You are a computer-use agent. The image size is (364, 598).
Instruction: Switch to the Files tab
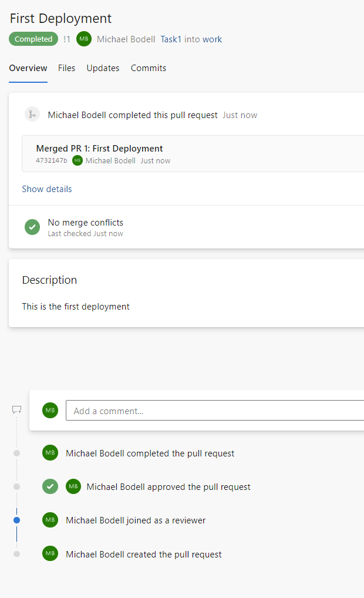67,68
